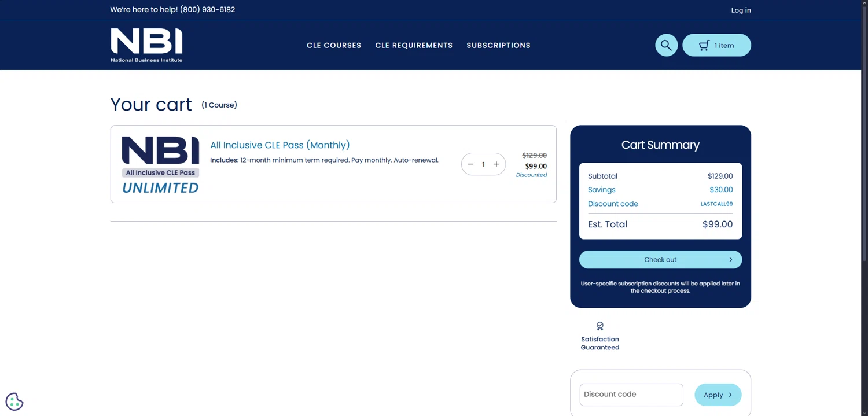The width and height of the screenshot is (868, 416).
Task: Open the search magnifier icon
Action: pyautogui.click(x=666, y=45)
